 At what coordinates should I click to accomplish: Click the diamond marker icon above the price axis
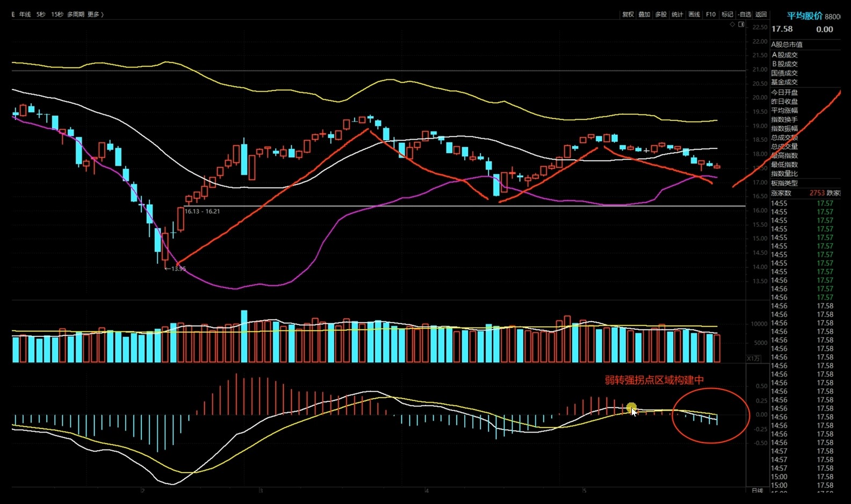[x=732, y=25]
